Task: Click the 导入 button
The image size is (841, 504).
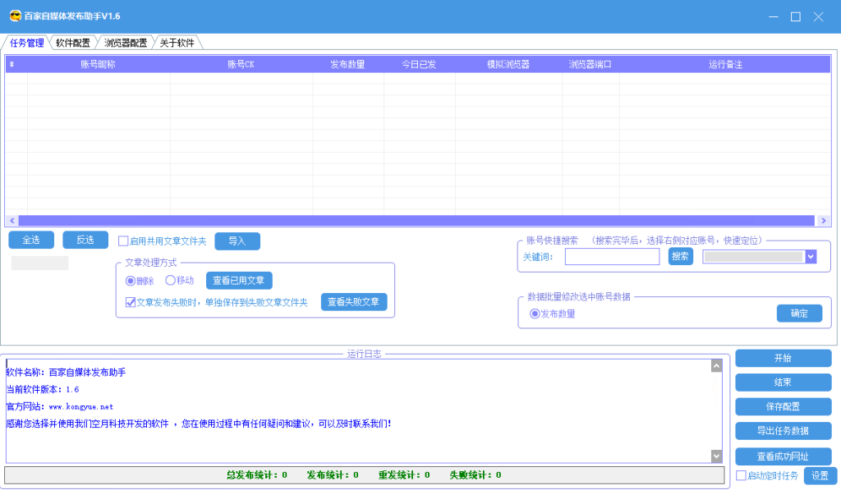Action: [237, 241]
